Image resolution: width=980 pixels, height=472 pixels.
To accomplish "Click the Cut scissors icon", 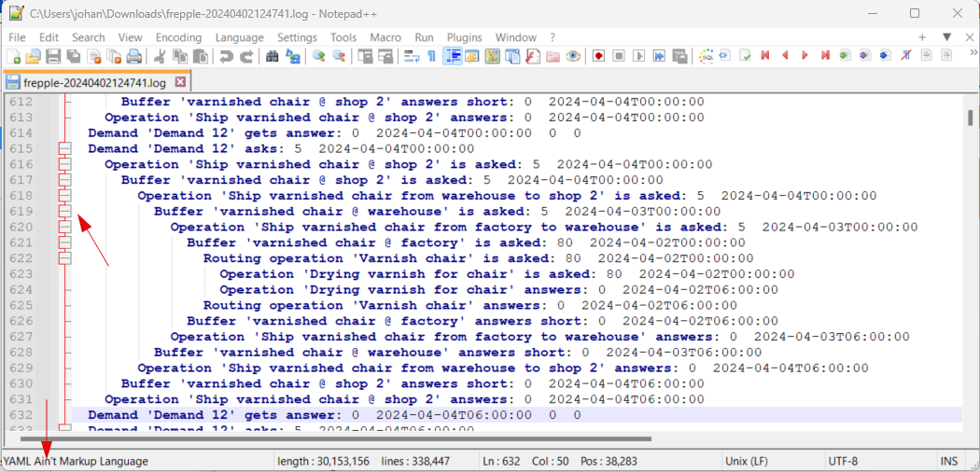I will [161, 57].
